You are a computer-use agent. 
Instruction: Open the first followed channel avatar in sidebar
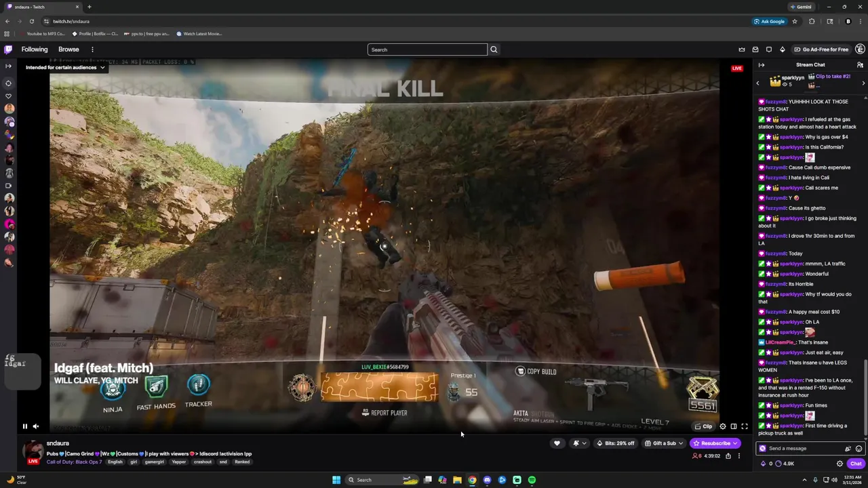click(9, 108)
